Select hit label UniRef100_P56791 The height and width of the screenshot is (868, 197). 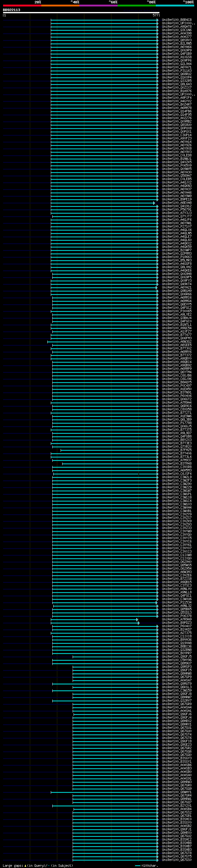pos(177,210)
